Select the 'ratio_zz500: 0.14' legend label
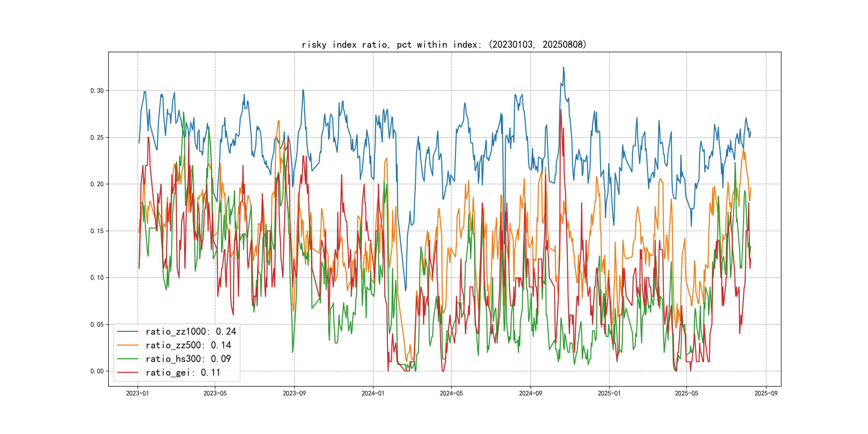The image size is (868, 434). 188,345
